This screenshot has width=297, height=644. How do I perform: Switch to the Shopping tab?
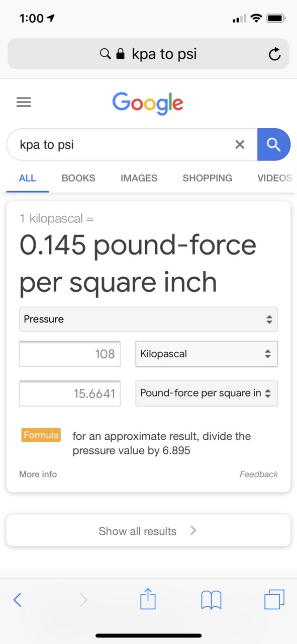tap(207, 178)
